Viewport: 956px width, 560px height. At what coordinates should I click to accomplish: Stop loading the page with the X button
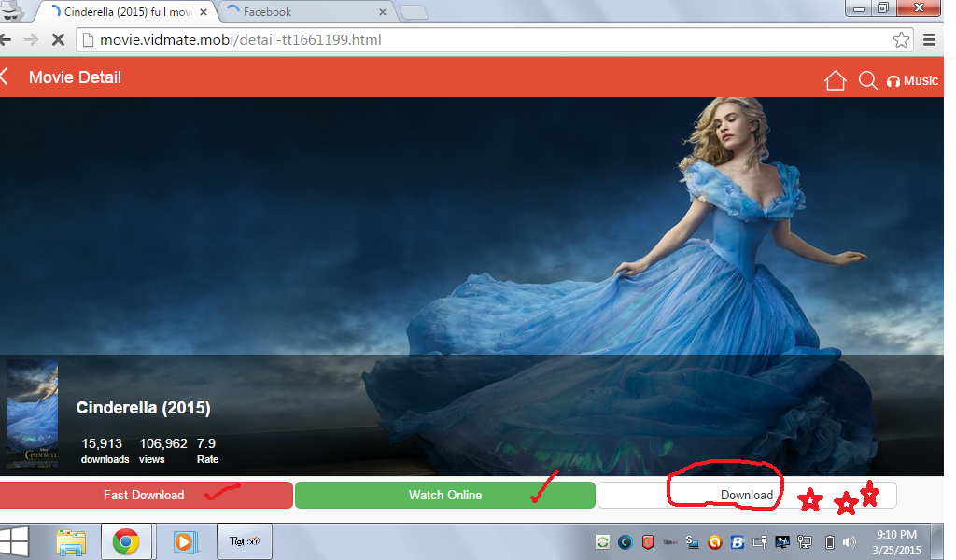58,39
